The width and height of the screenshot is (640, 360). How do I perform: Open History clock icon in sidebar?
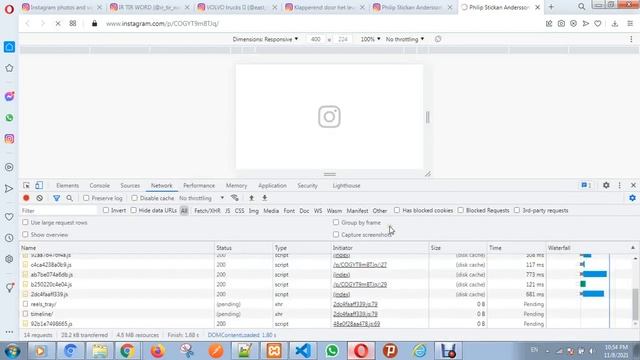pos(9,238)
